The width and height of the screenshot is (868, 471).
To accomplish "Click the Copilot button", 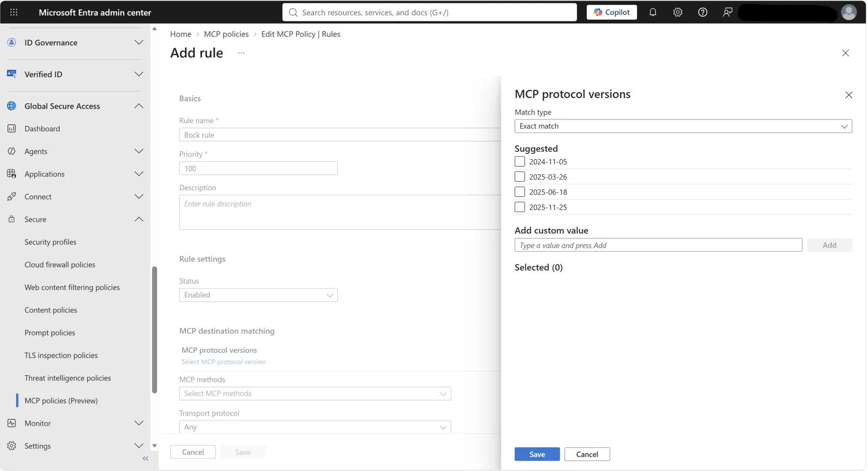I will (611, 12).
